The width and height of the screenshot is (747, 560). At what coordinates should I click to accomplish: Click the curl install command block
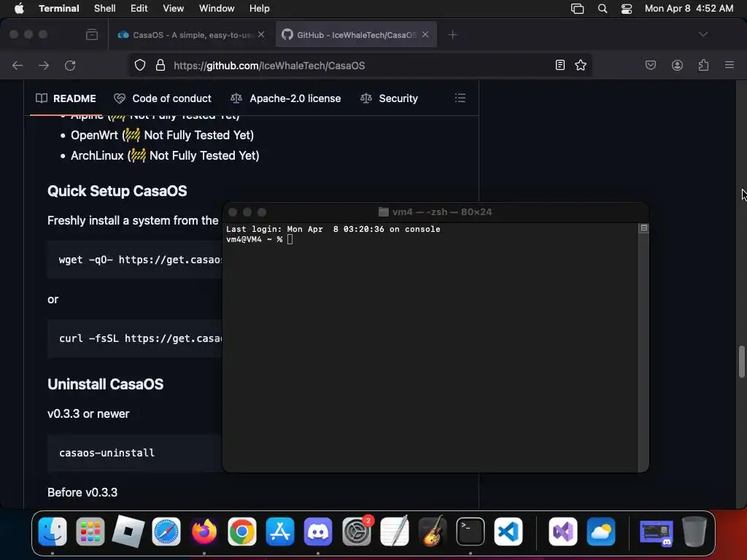135,338
